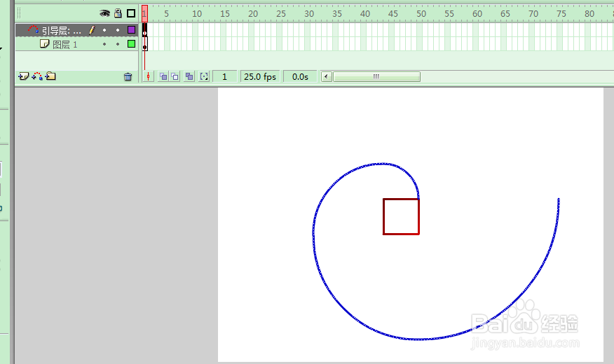Click the timeline horizontal scrollbar thumb
Image resolution: width=614 pixels, height=364 pixels.
(x=376, y=76)
